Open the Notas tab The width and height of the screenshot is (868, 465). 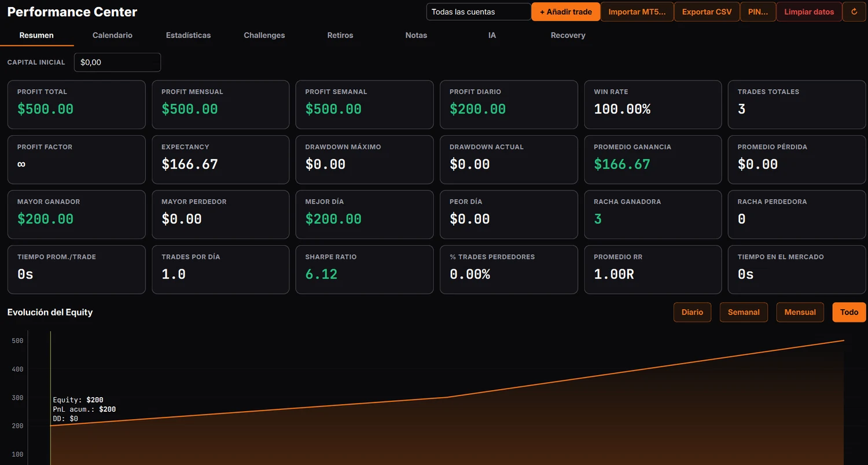pos(416,35)
